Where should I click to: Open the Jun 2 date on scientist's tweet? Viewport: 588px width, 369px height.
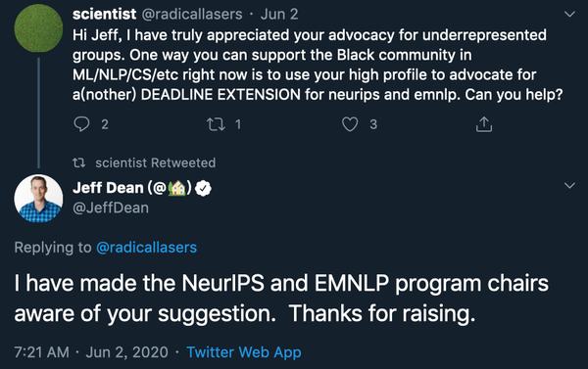[279, 15]
